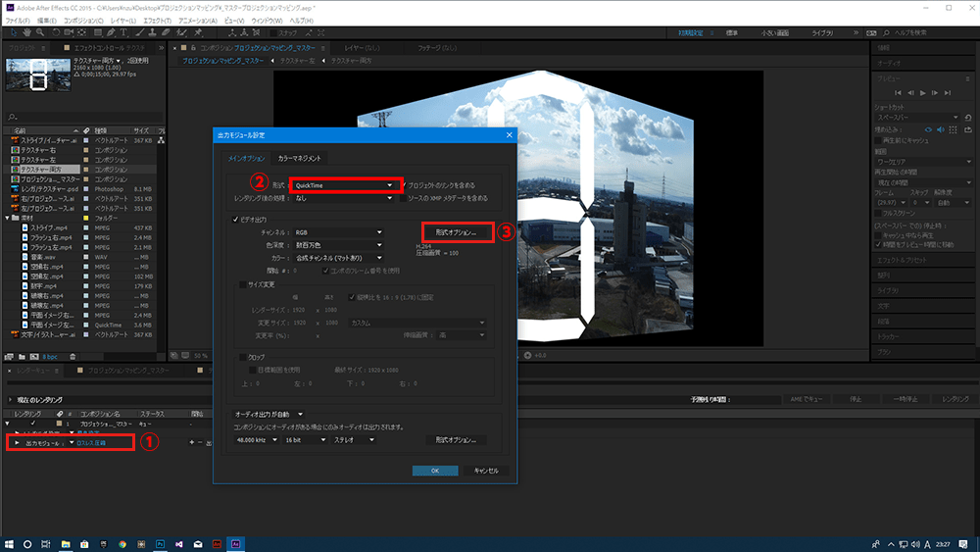This screenshot has height=552, width=980.
Task: Open Photoshop from the Windows taskbar
Action: [160, 542]
